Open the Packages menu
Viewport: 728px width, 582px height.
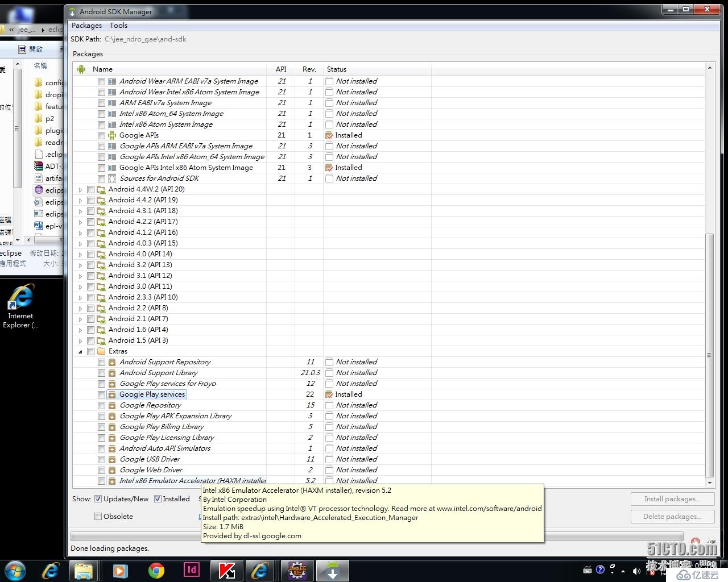click(x=86, y=26)
